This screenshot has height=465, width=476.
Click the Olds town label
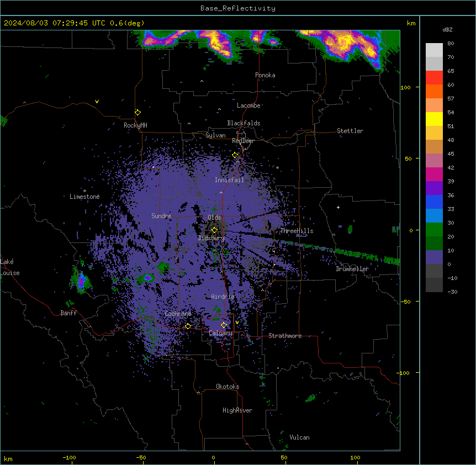tap(214, 218)
